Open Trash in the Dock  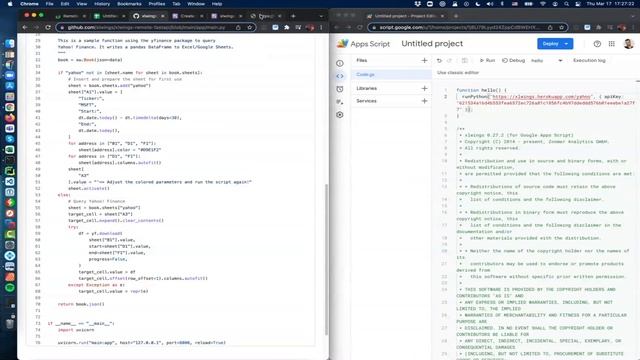coord(10,324)
